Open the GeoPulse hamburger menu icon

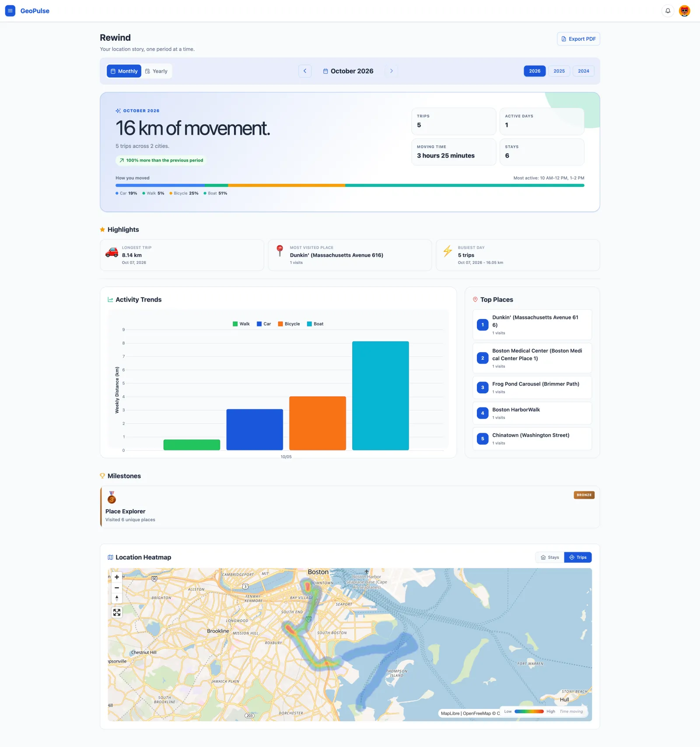click(10, 11)
